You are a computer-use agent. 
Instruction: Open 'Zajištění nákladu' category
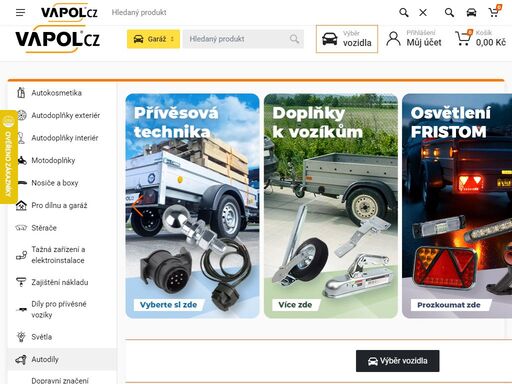click(x=60, y=282)
